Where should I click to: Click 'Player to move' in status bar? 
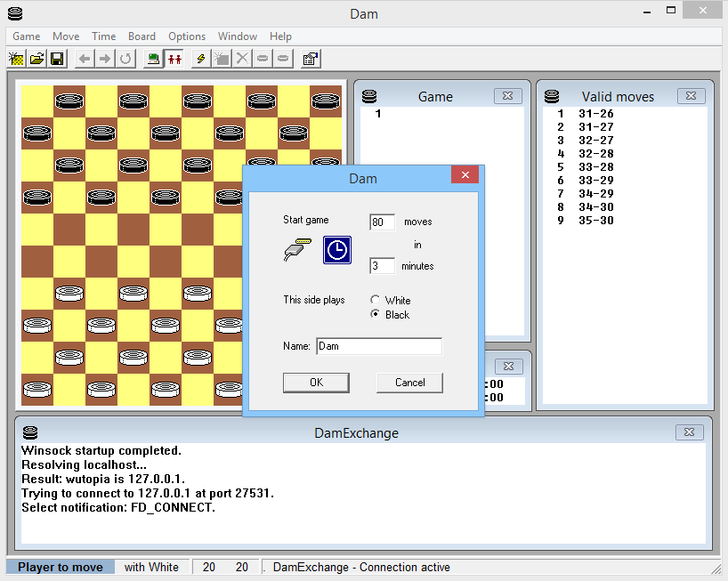pyautogui.click(x=61, y=567)
